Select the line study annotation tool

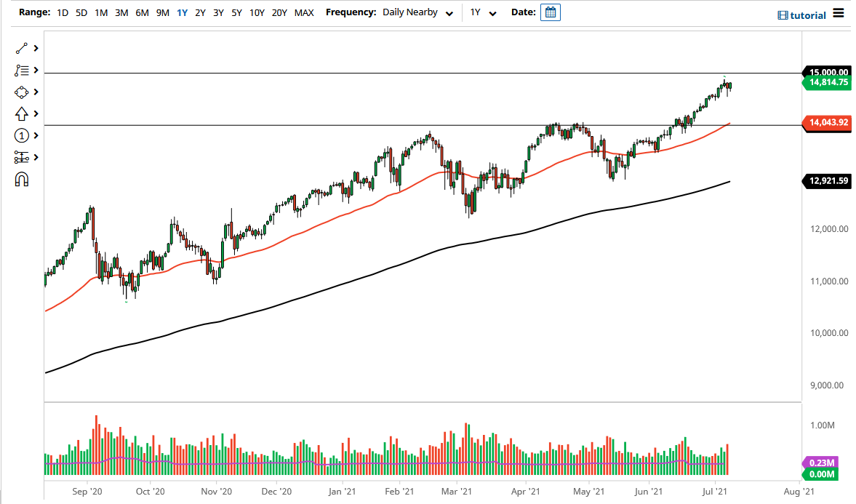pyautogui.click(x=22, y=70)
